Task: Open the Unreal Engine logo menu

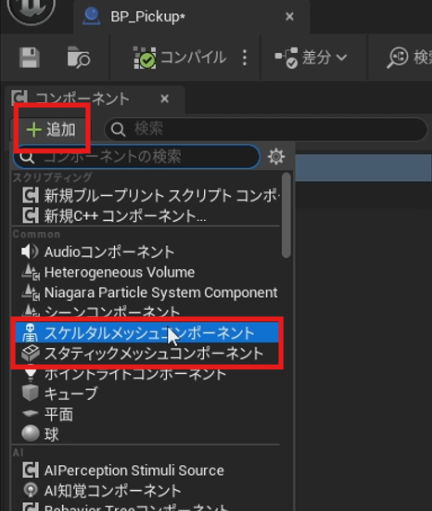Action: click(x=31, y=9)
